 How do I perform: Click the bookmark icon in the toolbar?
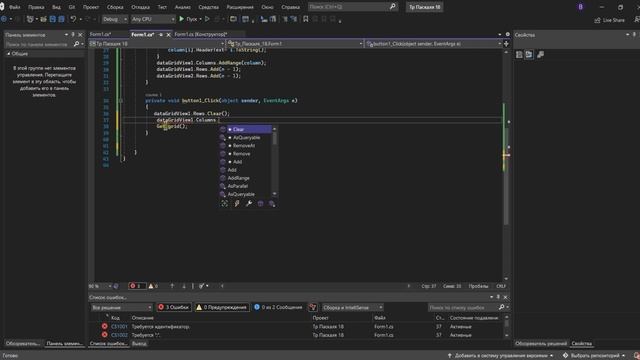coord(305,19)
